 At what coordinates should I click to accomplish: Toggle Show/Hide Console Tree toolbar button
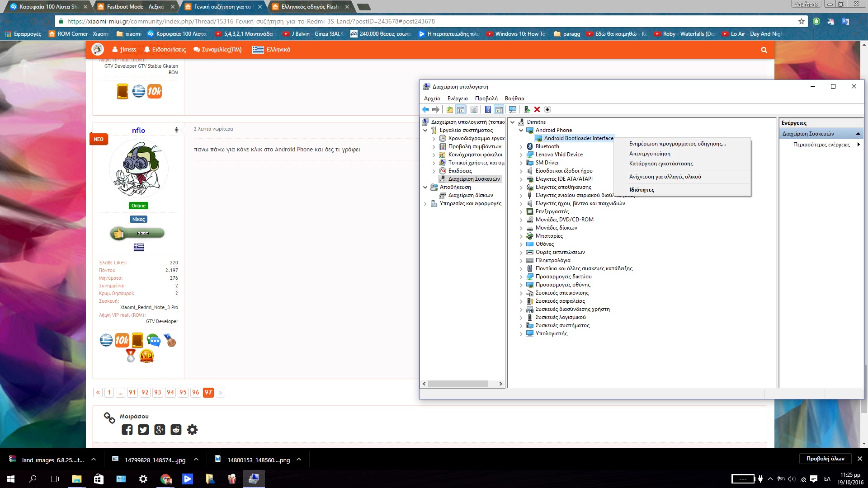(x=460, y=109)
